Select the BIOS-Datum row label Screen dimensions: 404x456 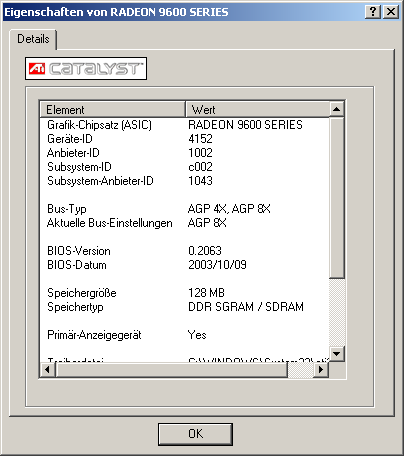click(77, 265)
